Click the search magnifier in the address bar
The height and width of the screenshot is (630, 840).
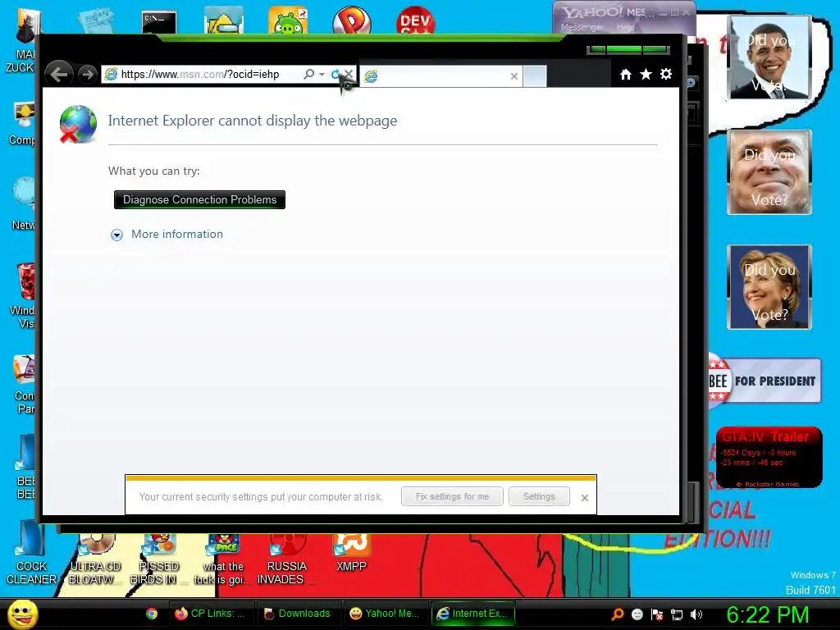tap(309, 74)
